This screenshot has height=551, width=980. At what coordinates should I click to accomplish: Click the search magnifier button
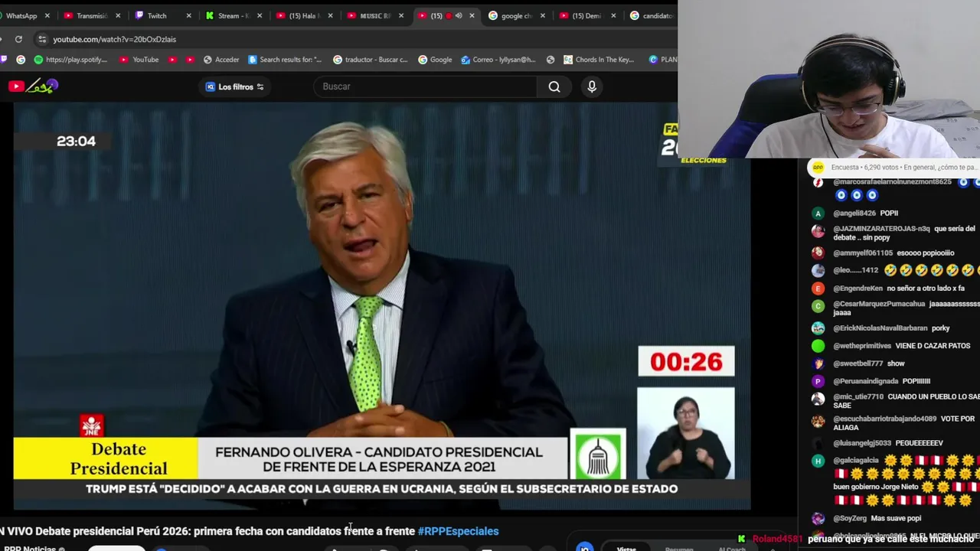click(554, 86)
